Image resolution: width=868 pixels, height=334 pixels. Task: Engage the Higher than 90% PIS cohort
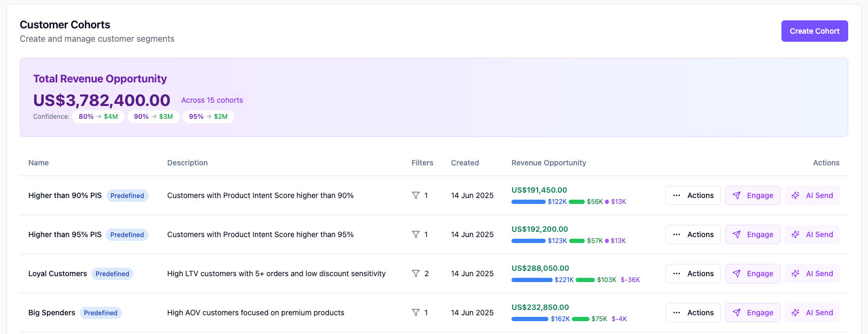pos(753,195)
